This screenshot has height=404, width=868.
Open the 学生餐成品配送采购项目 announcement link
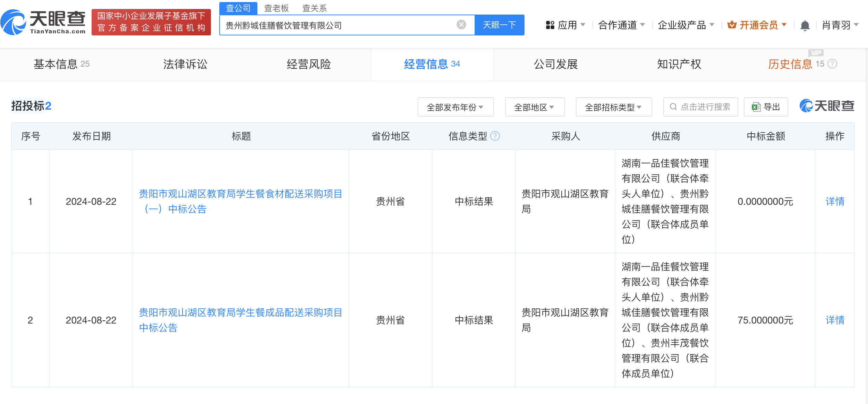(241, 320)
